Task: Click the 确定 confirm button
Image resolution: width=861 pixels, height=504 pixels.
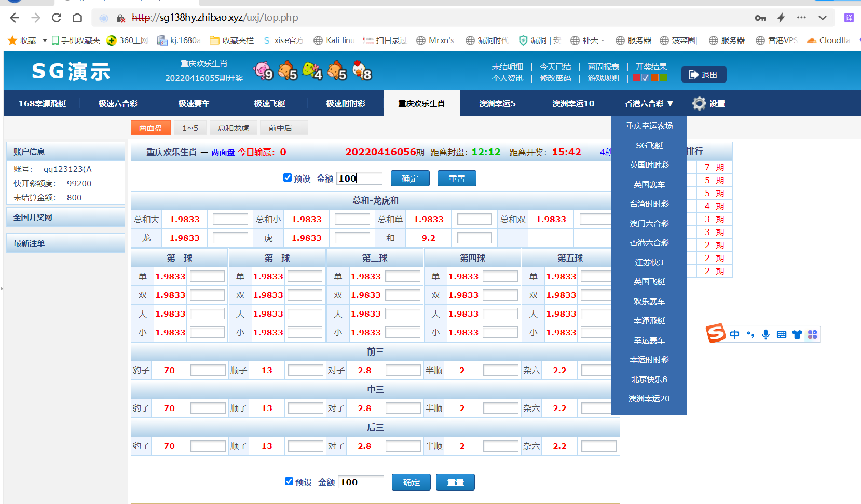Action: (410, 178)
